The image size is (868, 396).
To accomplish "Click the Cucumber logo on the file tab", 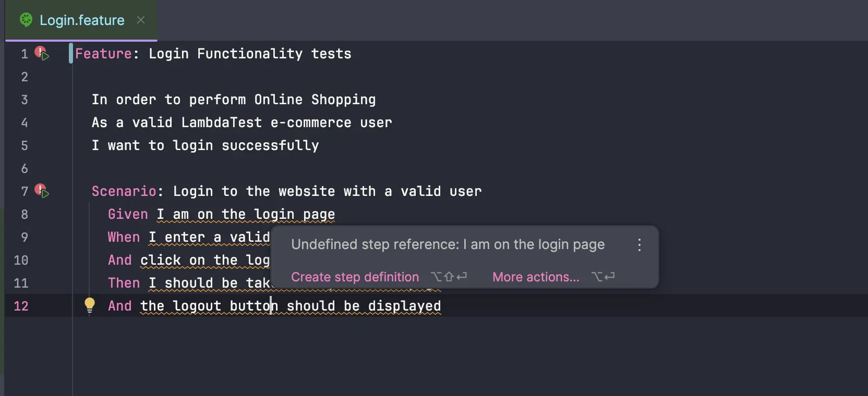I will click(26, 20).
